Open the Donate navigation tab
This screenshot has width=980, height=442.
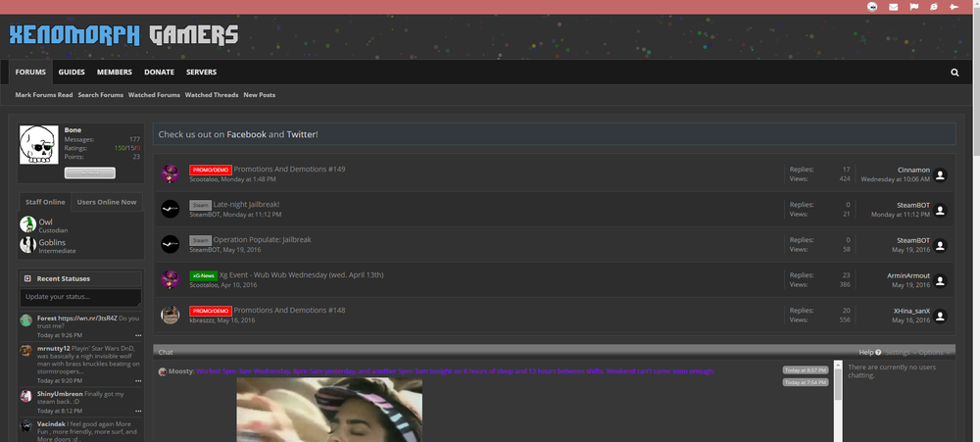pos(160,72)
